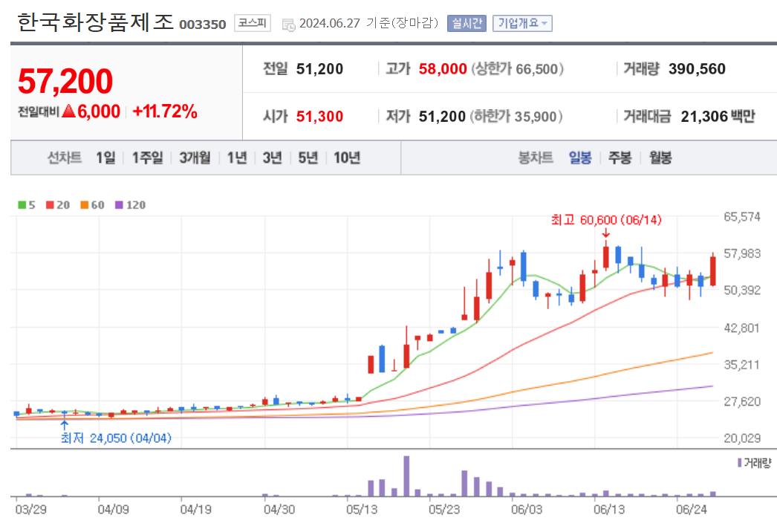Screen dimensions: 777x532
Task: Click the change rate +11.72%
Action: [x=165, y=111]
